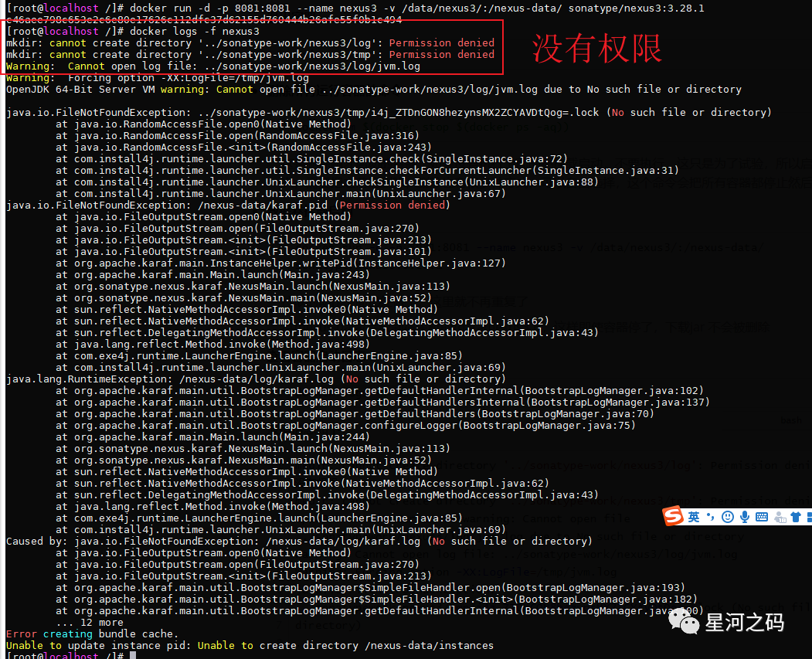Open the emoji smiley panel in the IME bar
Image resolution: width=812 pixels, height=659 pixels.
(x=728, y=517)
